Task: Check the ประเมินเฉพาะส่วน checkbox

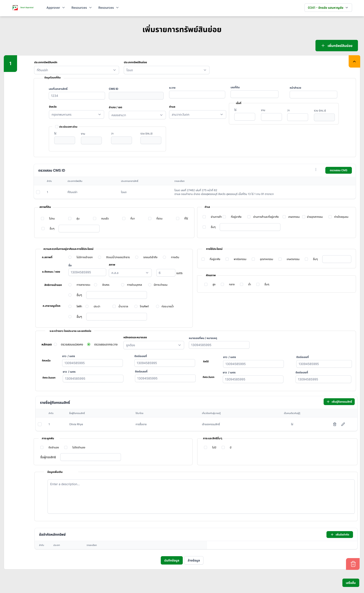Action: pos(56,127)
